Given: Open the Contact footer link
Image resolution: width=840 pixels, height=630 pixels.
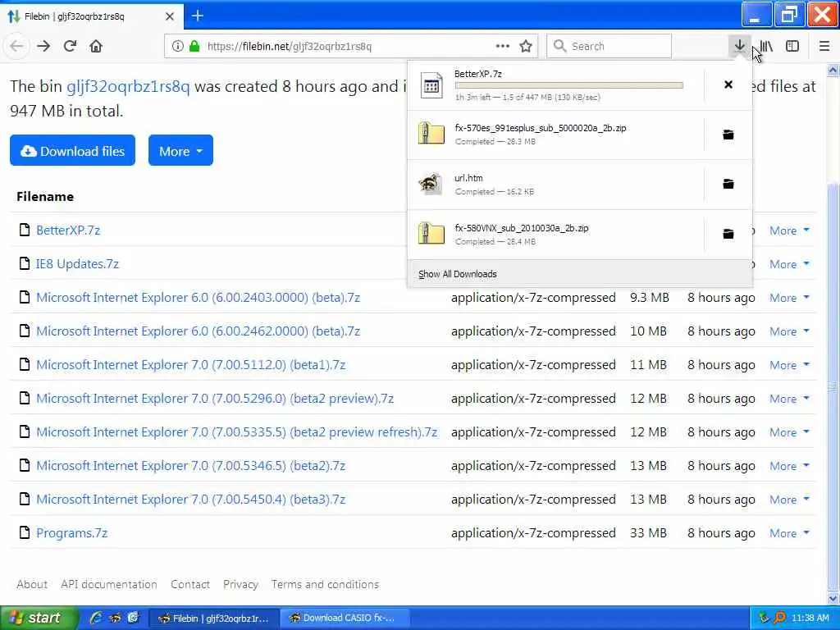Looking at the screenshot, I should [x=190, y=584].
